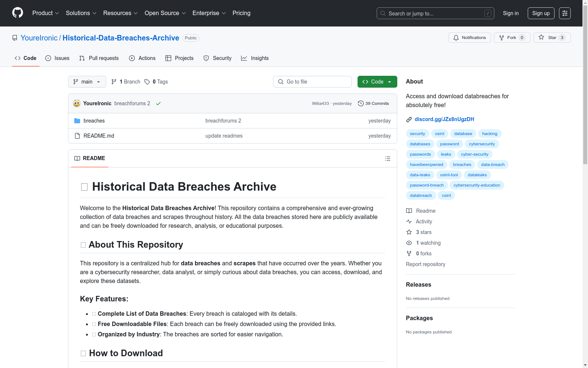Click the branch icon beside 1 Branch
The height and width of the screenshot is (368, 588).
[x=114, y=82]
